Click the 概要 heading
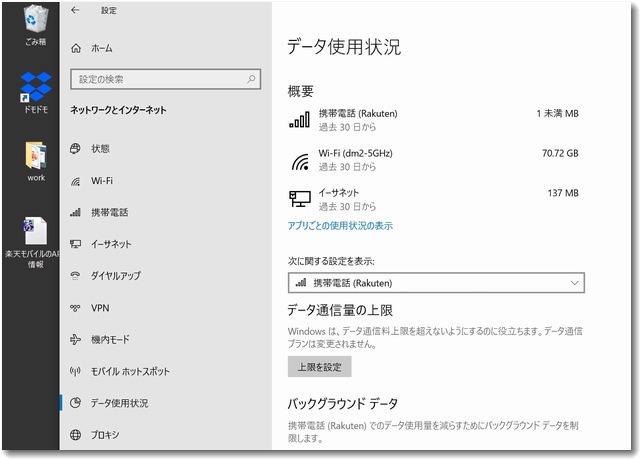 [x=300, y=91]
